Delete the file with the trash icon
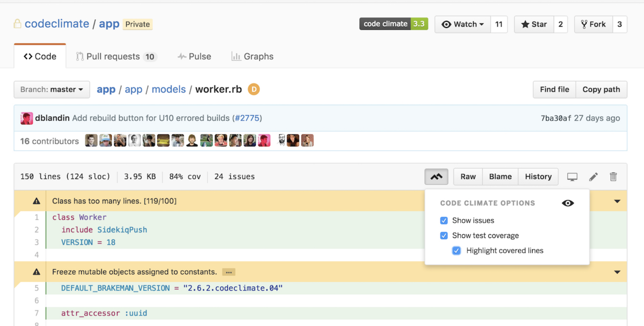 click(x=613, y=177)
